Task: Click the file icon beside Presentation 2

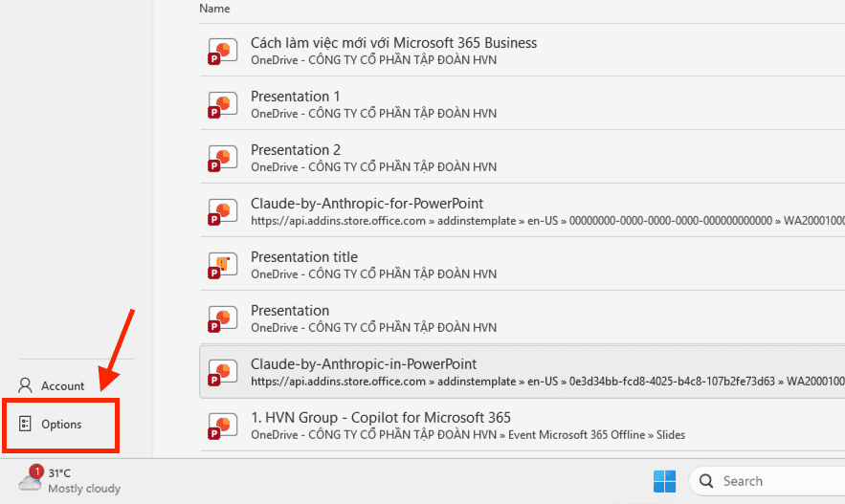Action: coord(223,159)
